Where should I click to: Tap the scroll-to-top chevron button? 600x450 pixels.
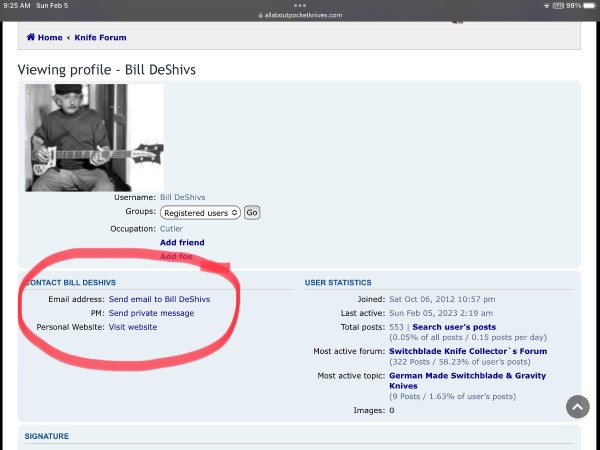pyautogui.click(x=577, y=407)
